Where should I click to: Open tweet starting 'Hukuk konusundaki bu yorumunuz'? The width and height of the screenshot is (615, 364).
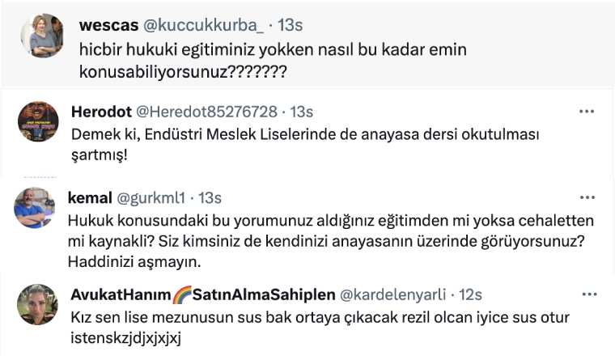(332, 241)
